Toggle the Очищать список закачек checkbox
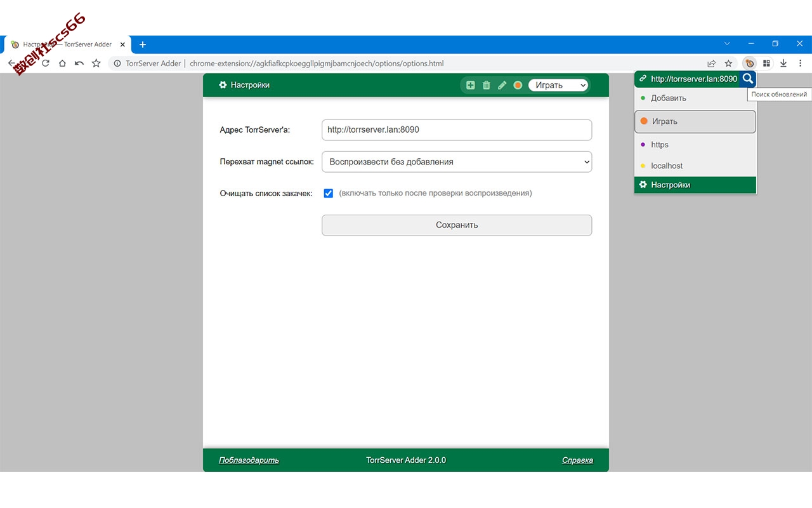 click(329, 193)
